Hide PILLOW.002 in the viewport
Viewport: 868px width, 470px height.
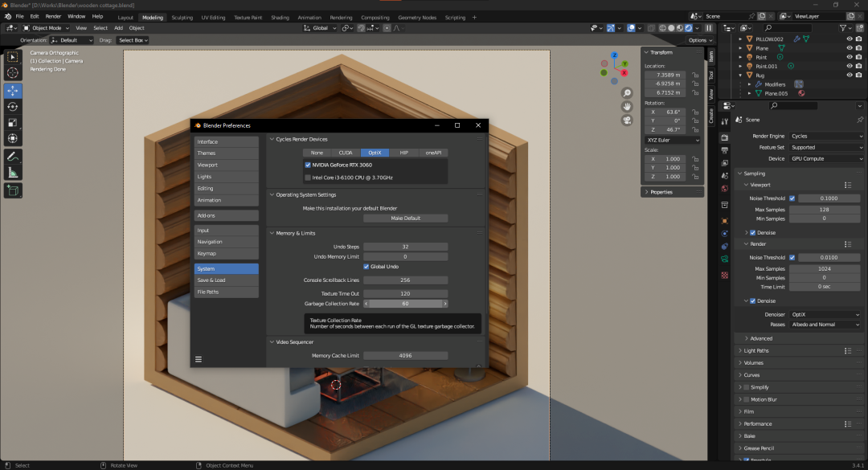850,39
